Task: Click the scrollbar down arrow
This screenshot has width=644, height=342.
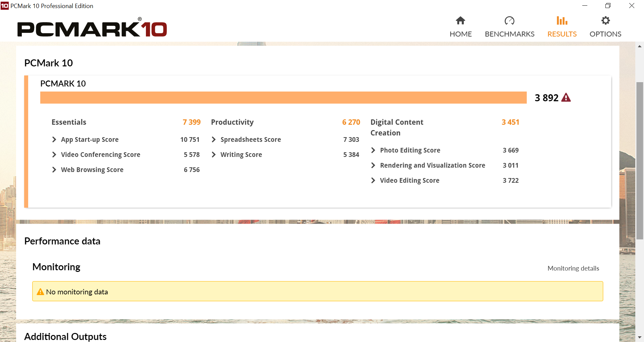Action: pyautogui.click(x=640, y=337)
